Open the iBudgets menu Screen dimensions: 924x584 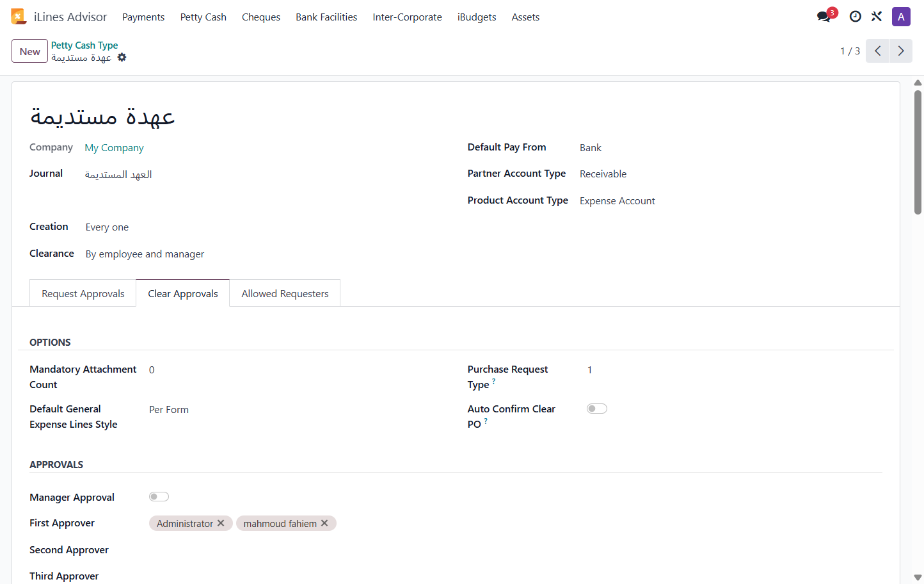477,17
